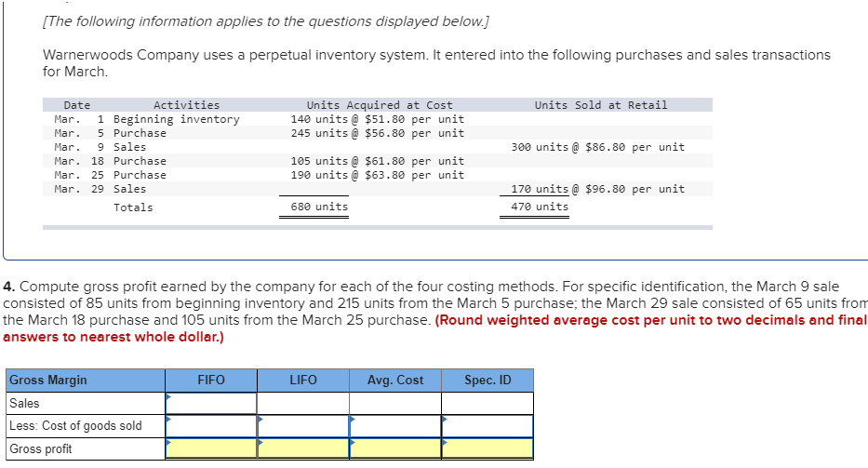Click the Gross Margin header cell
This screenshot has width=868, height=468.
pyautogui.click(x=86, y=380)
